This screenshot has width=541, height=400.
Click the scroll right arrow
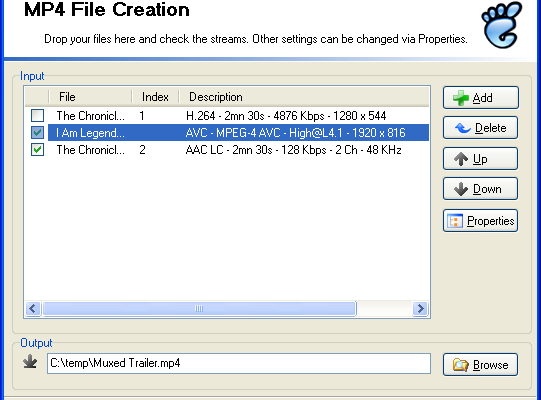point(420,309)
